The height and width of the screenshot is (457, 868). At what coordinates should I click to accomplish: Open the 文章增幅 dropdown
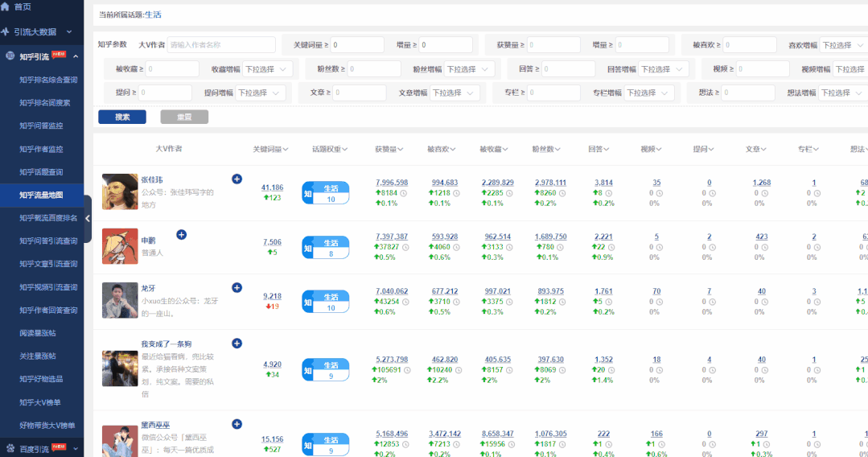(455, 93)
